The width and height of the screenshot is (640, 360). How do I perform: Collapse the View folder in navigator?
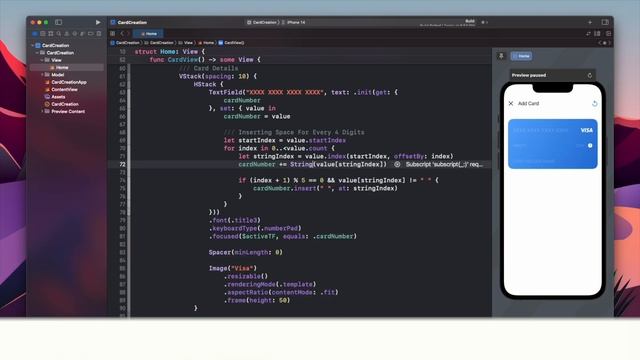[x=42, y=60]
